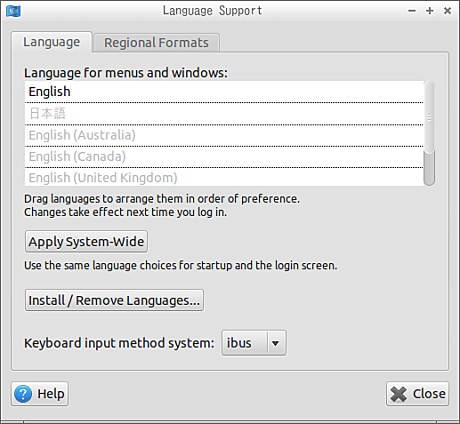Screen dimensions: 460x424
Task: Click Apply System-Wide button
Action: [86, 241]
